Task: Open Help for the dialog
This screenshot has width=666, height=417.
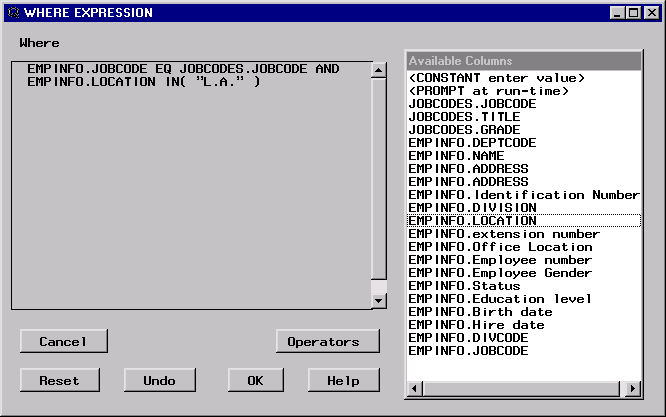Action: (343, 380)
